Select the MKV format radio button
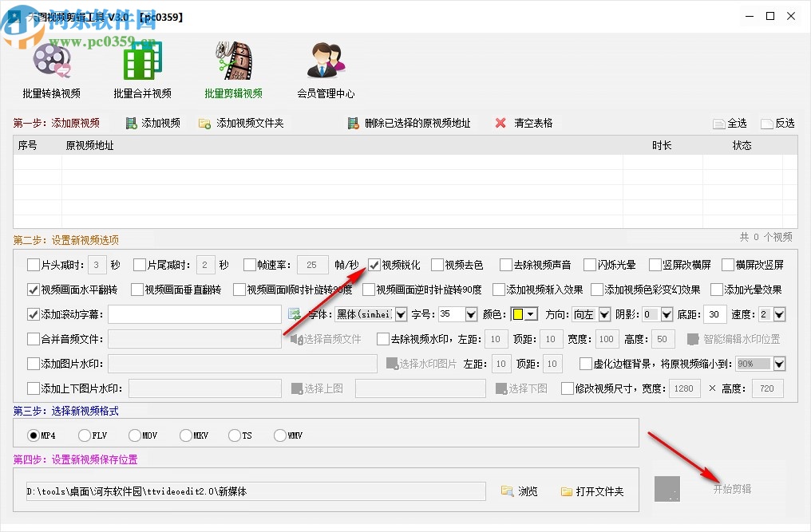The image size is (811, 532). click(186, 435)
